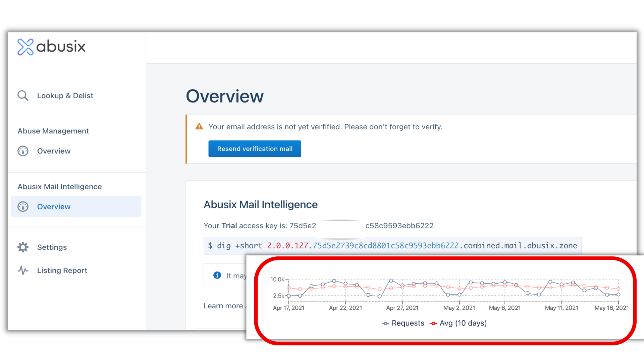Switch to the Listing Report section
644x362 pixels.
click(x=62, y=270)
